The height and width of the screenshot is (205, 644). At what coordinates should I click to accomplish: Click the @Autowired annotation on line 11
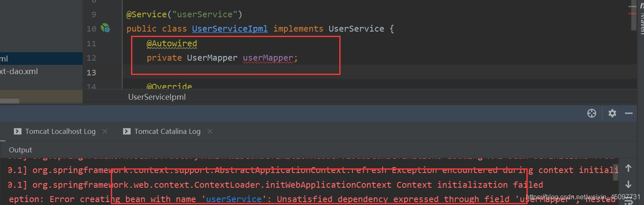coord(172,43)
